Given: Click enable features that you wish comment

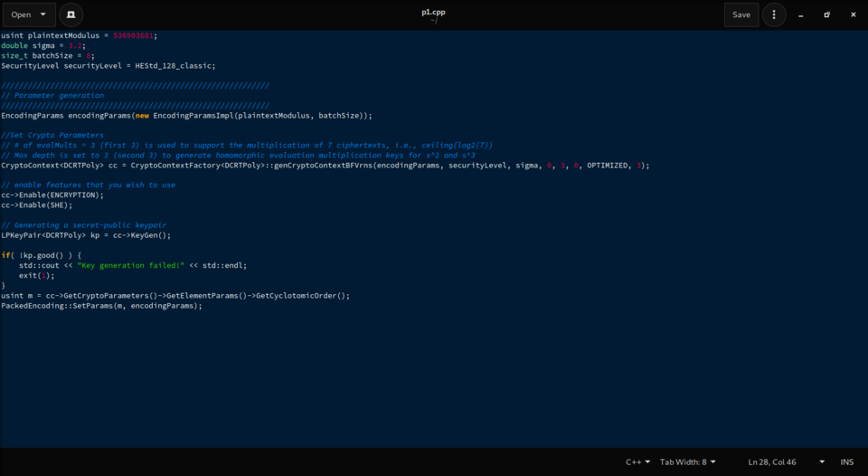Looking at the screenshot, I should point(88,186).
